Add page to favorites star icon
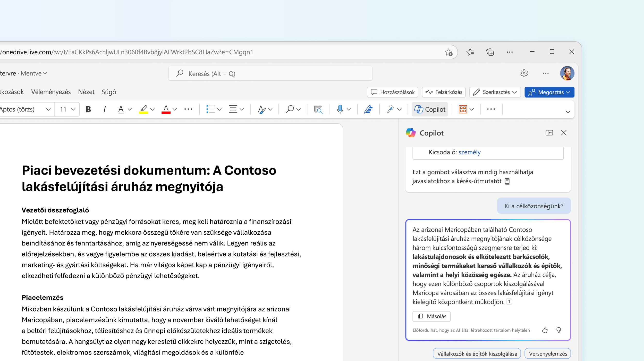 448,52
